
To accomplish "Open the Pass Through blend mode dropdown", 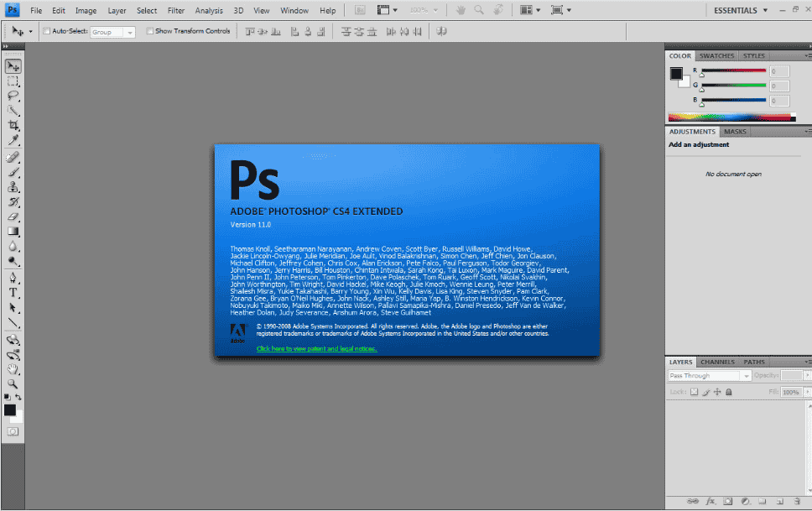I will [709, 376].
